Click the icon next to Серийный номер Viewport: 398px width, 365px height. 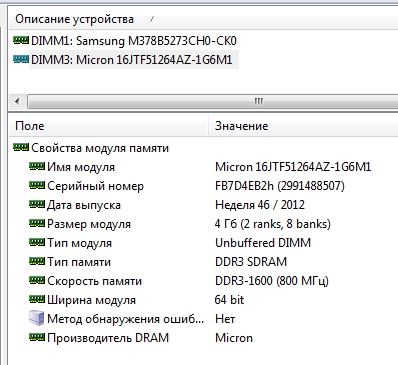coord(37,185)
